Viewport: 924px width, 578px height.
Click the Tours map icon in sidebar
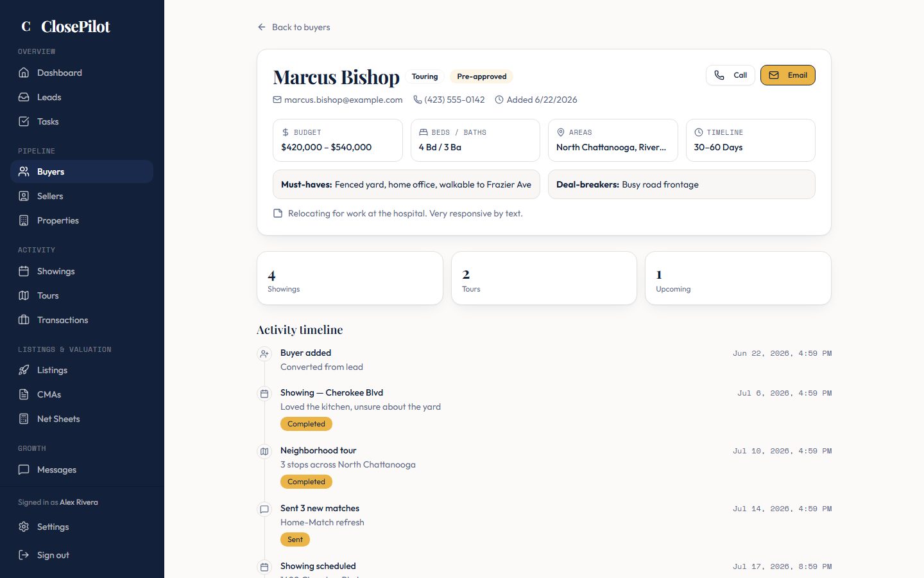coord(24,295)
